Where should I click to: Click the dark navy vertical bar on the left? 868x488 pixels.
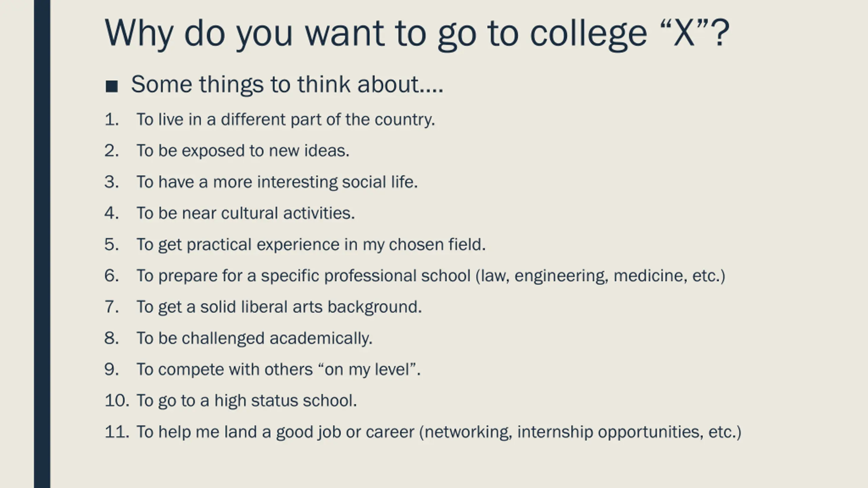coord(42,244)
